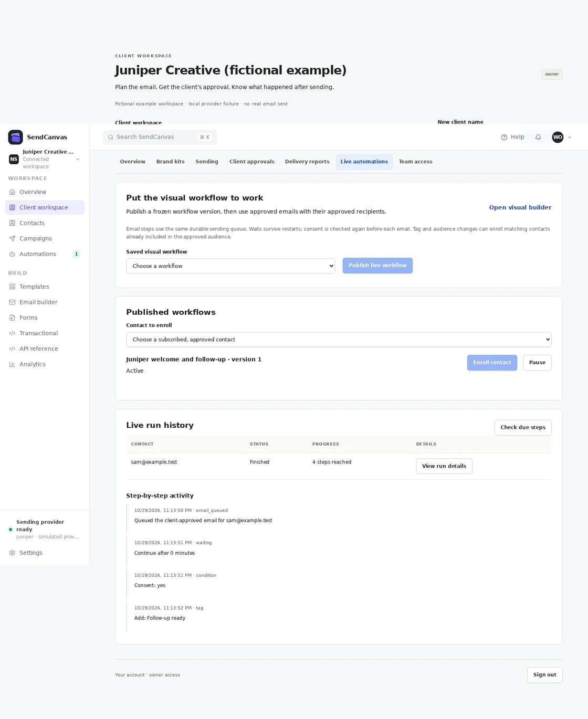Click the 4 steps reached cell
Image resolution: width=588 pixels, height=719 pixels.
332,462
